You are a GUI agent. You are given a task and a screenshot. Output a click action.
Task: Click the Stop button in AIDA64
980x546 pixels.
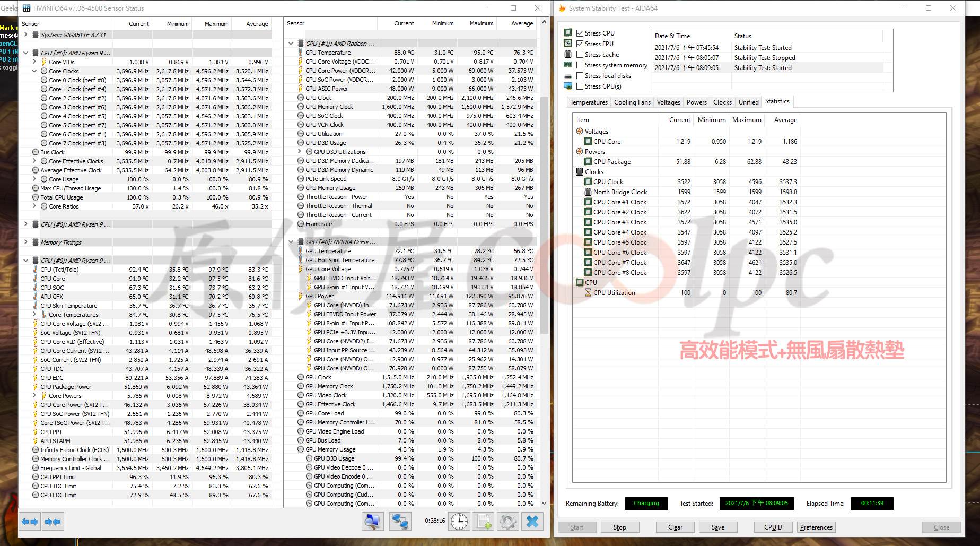click(x=620, y=527)
